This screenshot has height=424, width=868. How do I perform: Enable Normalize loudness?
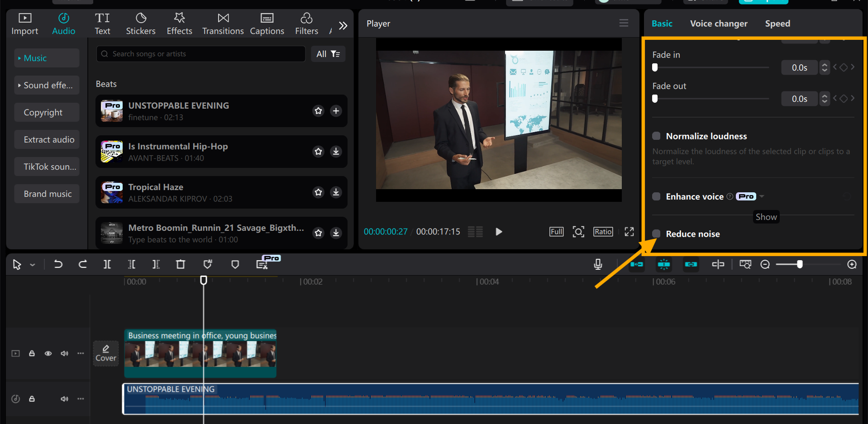point(656,136)
